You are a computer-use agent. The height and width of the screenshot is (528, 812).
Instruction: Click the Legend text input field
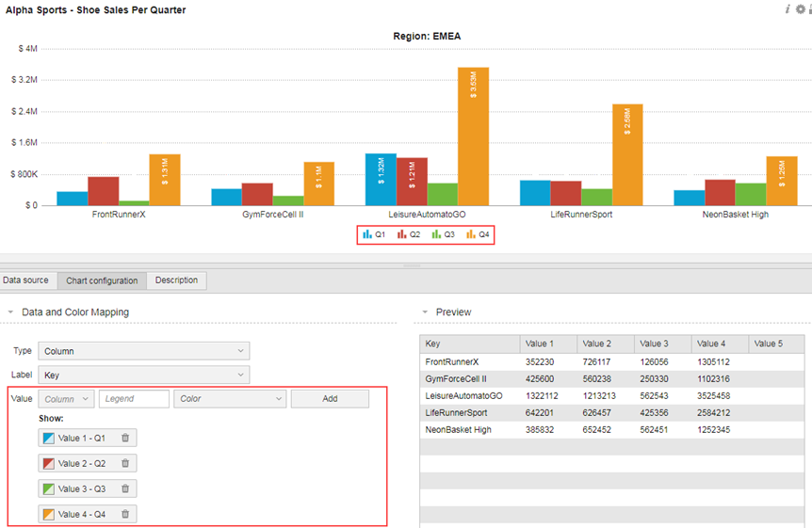(133, 399)
